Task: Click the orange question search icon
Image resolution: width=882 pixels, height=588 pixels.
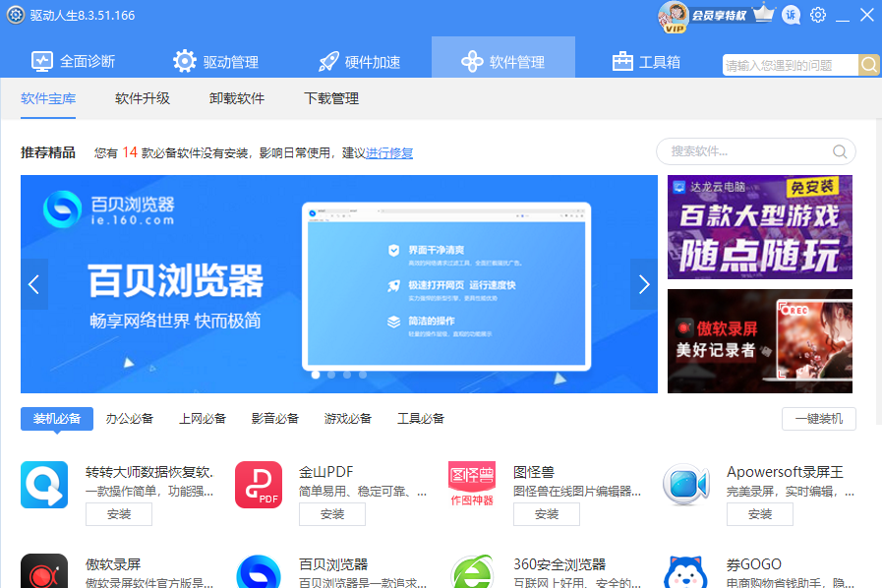Action: pos(868,65)
